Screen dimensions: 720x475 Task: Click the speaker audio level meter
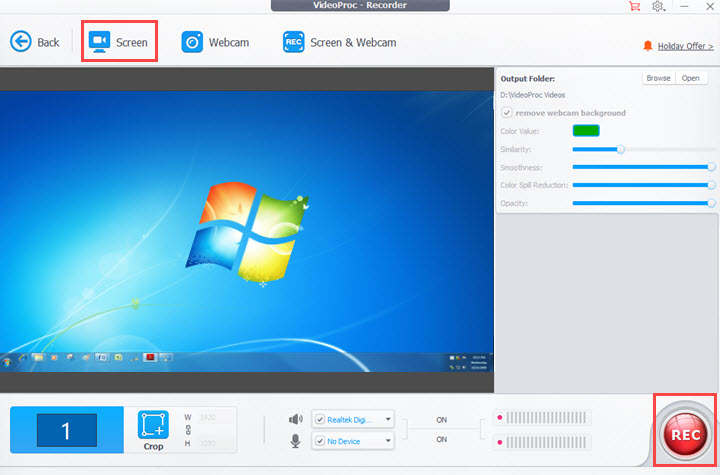(542, 418)
